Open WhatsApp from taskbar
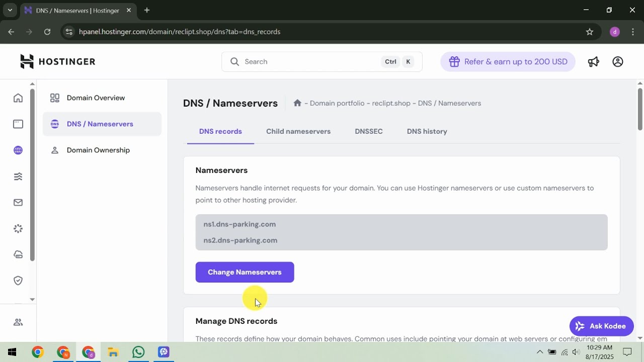 pyautogui.click(x=138, y=352)
